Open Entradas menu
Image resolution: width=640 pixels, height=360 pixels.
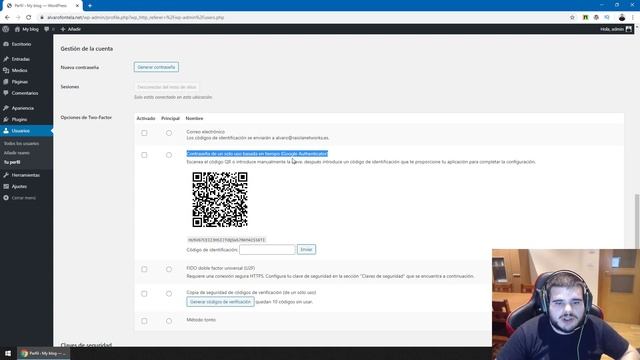pyautogui.click(x=20, y=59)
